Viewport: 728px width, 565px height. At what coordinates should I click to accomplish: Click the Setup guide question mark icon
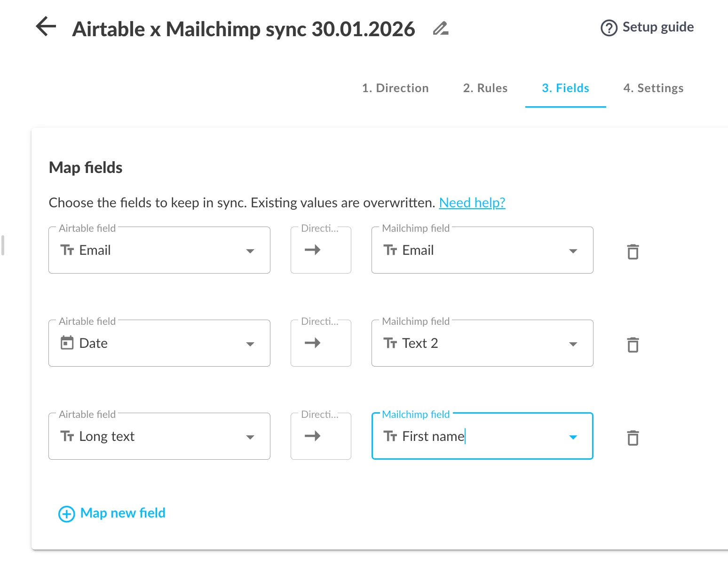(609, 28)
